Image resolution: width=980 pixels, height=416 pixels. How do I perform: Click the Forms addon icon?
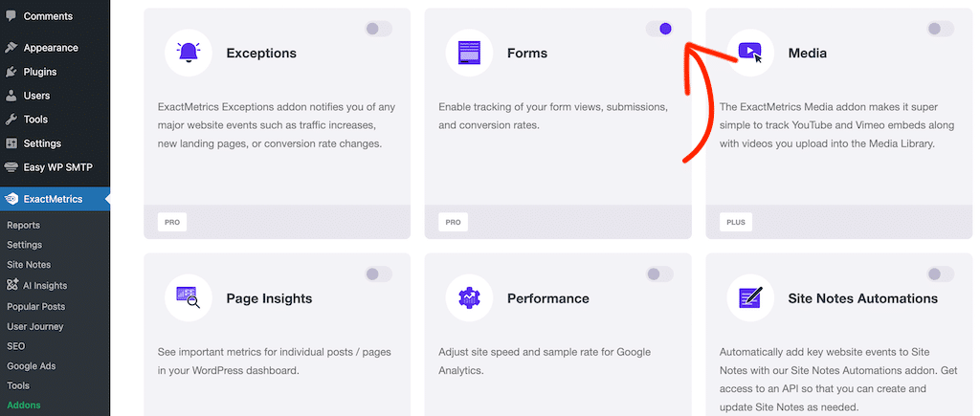pyautogui.click(x=469, y=53)
